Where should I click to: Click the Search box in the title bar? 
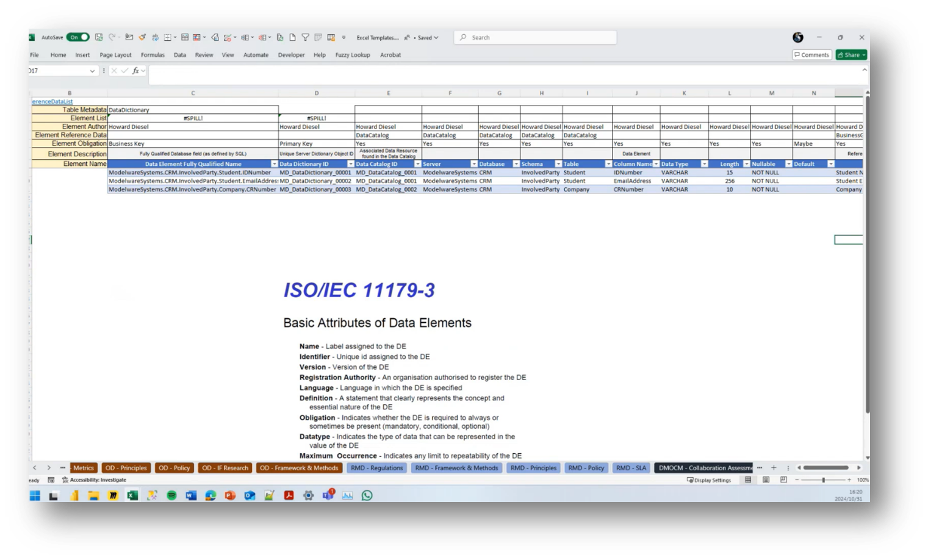[535, 37]
